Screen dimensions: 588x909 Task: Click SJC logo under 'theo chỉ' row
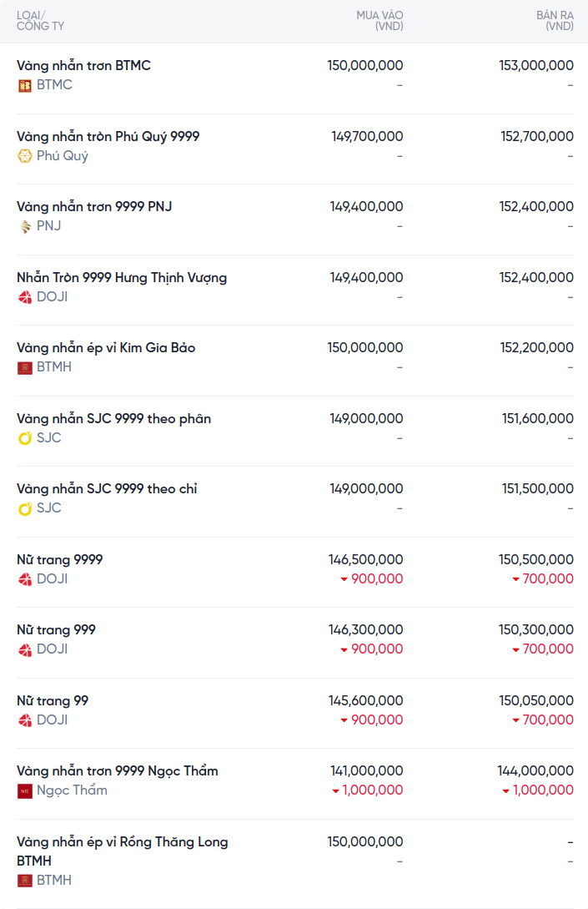(25, 508)
